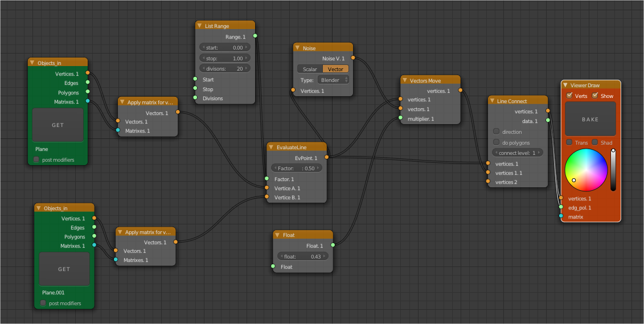
Task: Click the EvPoint. 1 output socket
Action: click(x=326, y=157)
